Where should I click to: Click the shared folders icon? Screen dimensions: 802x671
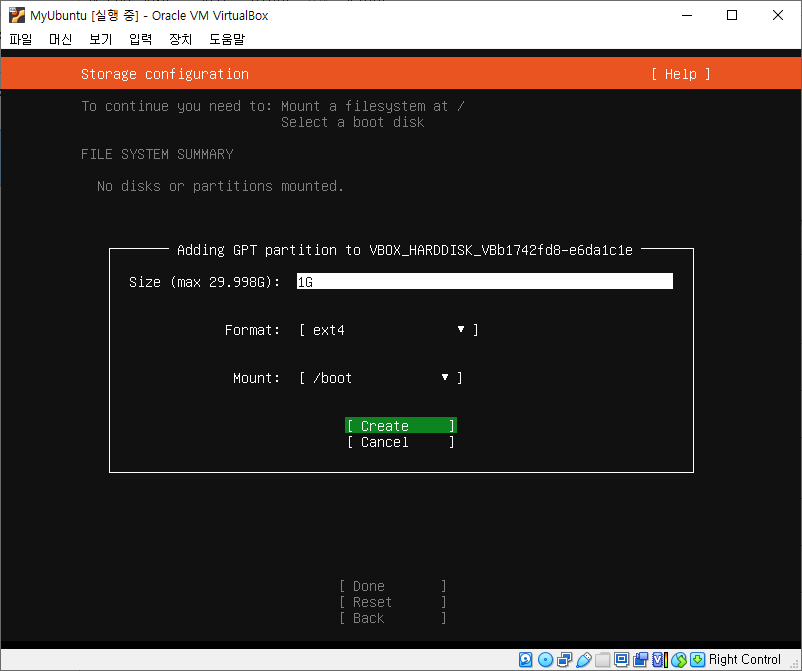[x=603, y=659]
